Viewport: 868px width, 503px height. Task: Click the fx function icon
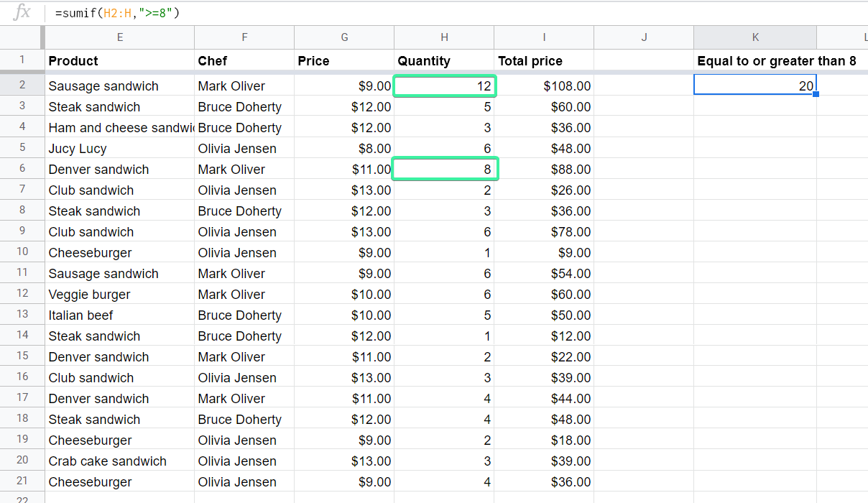[20, 12]
